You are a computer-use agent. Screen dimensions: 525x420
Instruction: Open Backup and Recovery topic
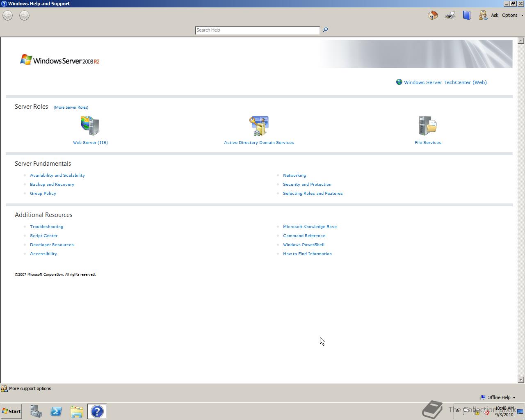point(52,185)
